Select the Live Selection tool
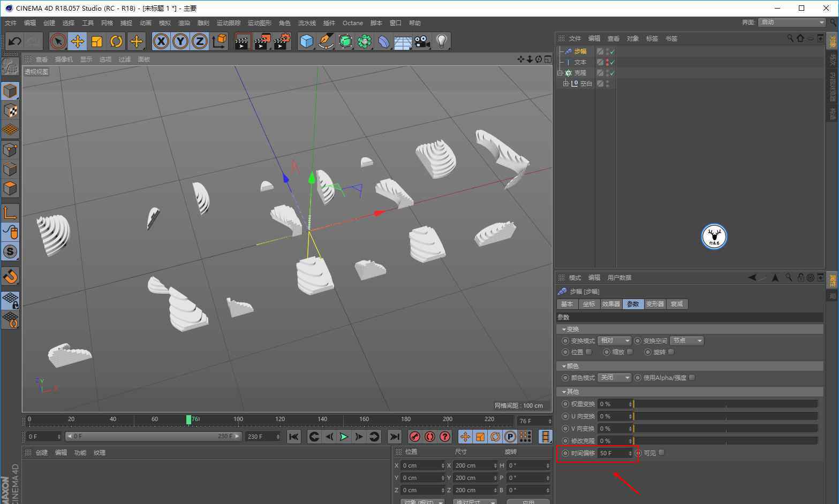Screen dimensions: 839x504 click(58, 41)
